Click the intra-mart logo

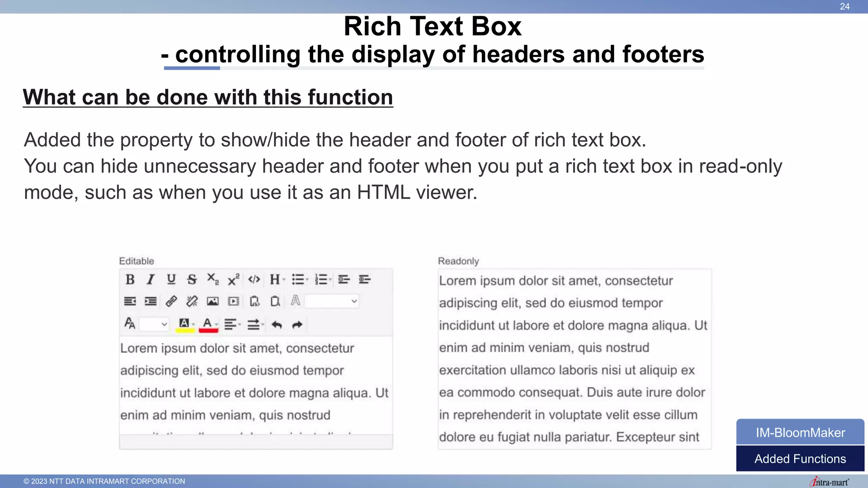coord(829,482)
